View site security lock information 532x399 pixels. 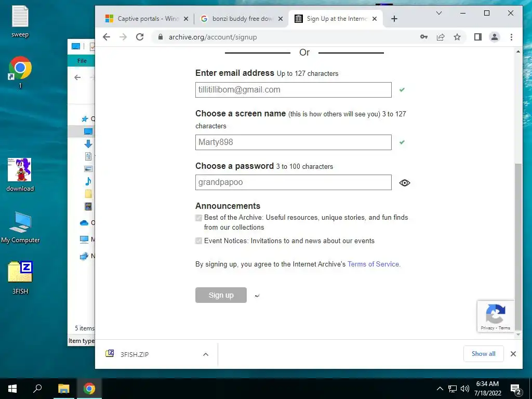[x=161, y=37]
